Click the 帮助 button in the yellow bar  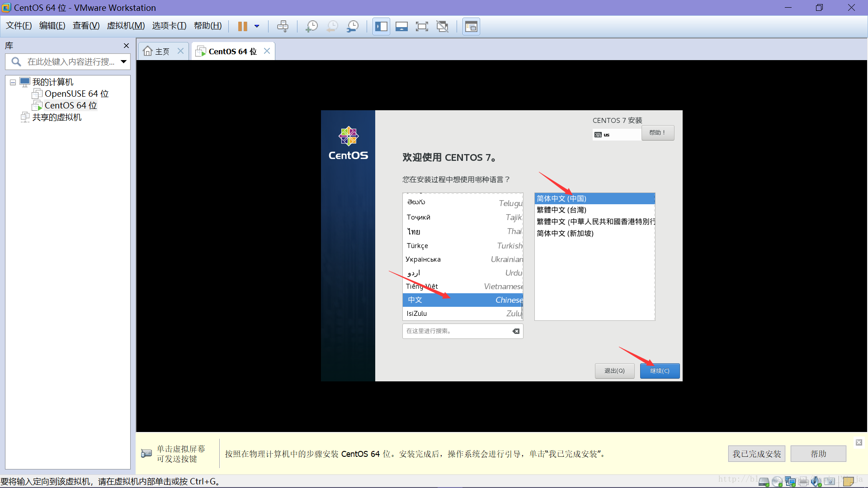click(x=818, y=454)
